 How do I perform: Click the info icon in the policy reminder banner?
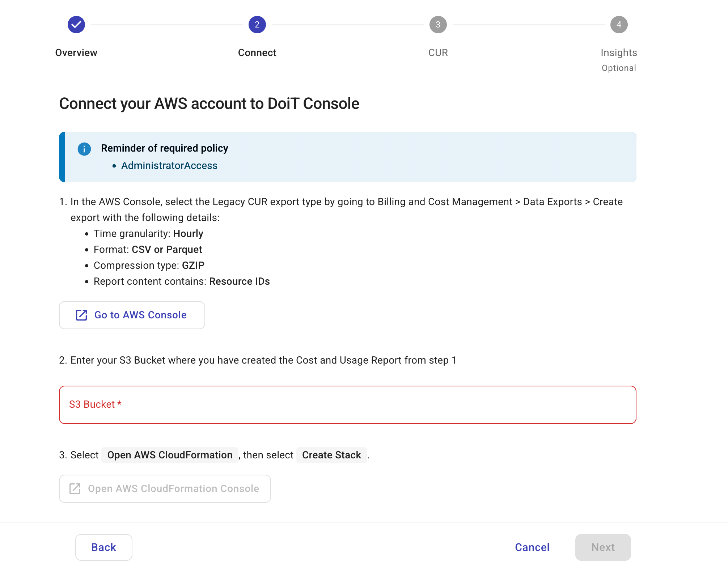pos(84,149)
